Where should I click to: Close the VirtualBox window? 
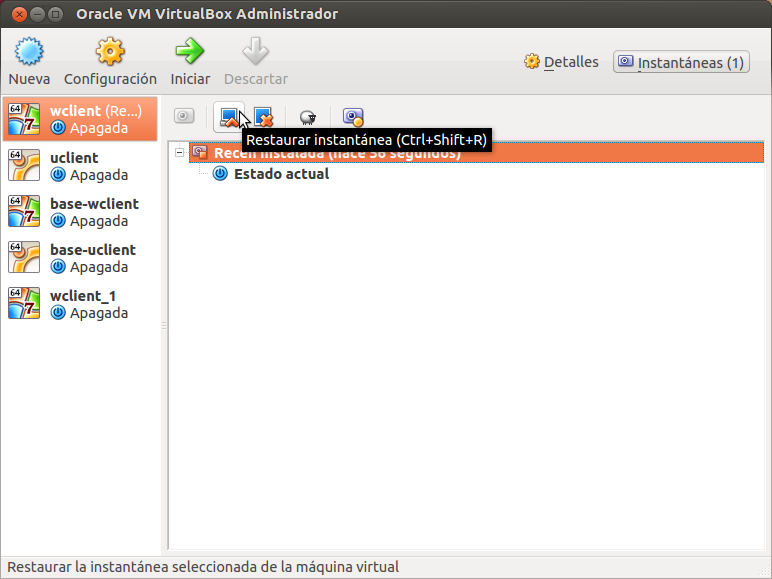click(19, 14)
